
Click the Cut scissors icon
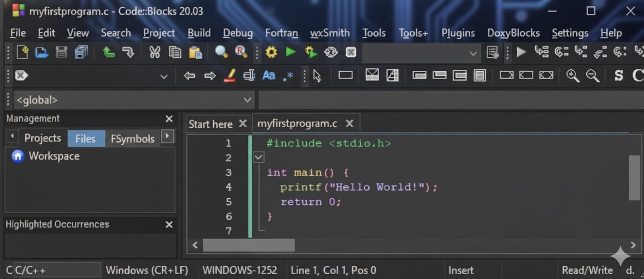[x=155, y=52]
